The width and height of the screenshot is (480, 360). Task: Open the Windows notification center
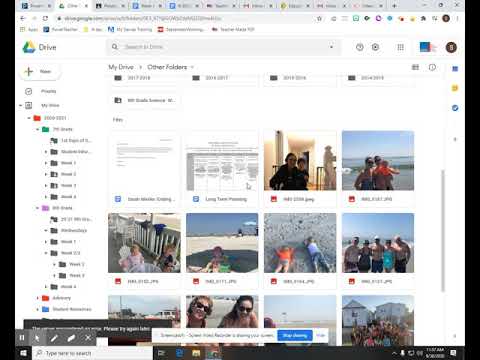[x=453, y=353]
